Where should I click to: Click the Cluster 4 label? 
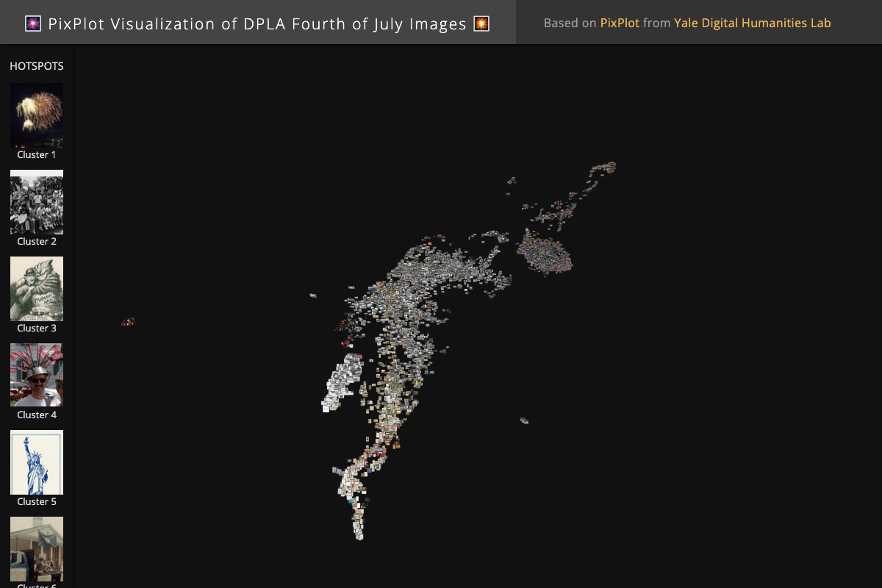click(x=37, y=415)
